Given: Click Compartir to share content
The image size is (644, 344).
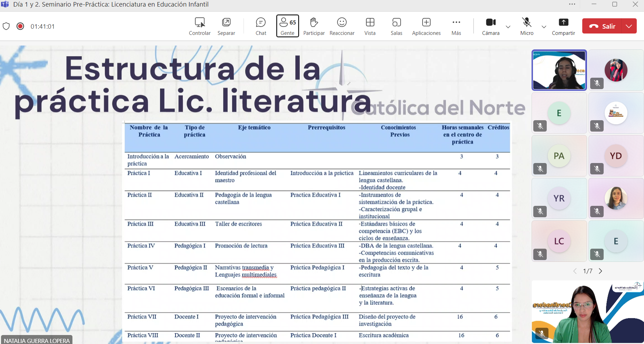Looking at the screenshot, I should point(563,26).
